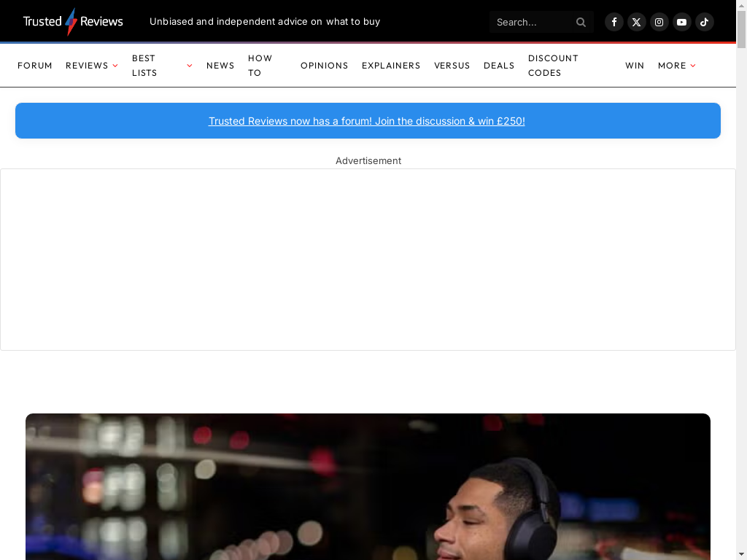Click the search magnifier icon
747x560 pixels.
point(581,22)
